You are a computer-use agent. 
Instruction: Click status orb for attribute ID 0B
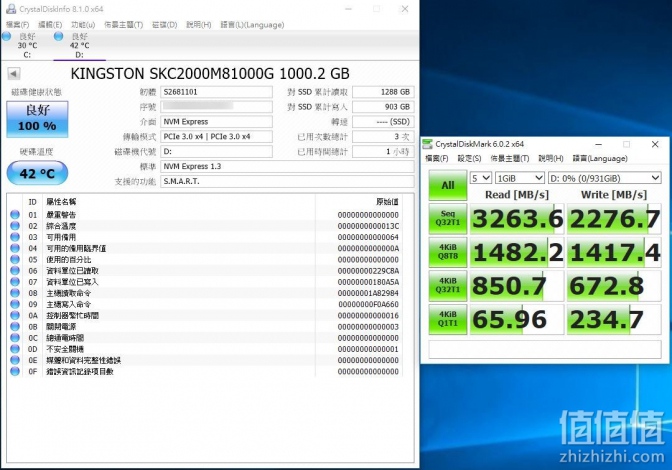[15, 326]
